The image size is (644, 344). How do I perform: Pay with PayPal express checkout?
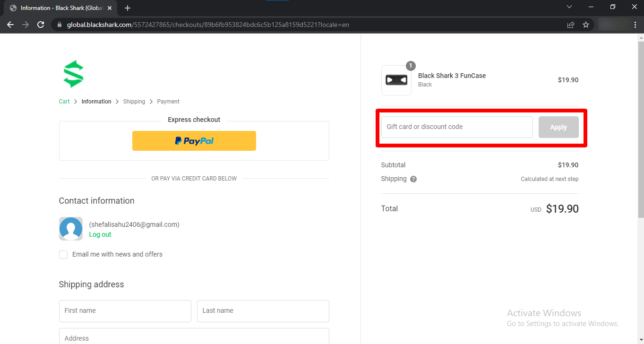click(x=194, y=141)
